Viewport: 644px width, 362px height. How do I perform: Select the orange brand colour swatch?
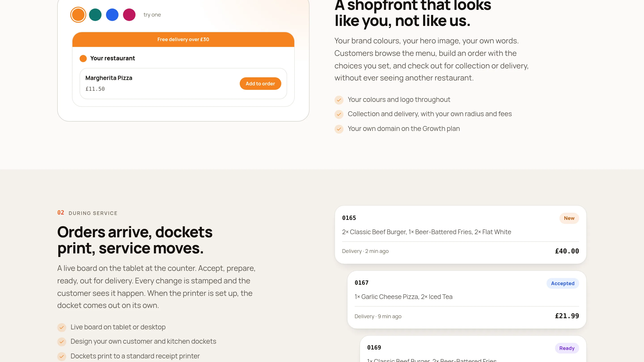pos(78,15)
